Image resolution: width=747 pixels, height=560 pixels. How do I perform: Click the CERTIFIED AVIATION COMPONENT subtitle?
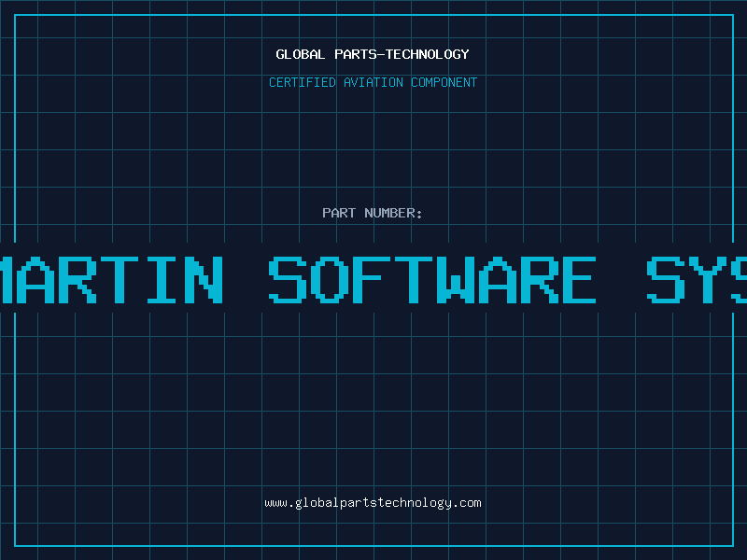coord(373,82)
